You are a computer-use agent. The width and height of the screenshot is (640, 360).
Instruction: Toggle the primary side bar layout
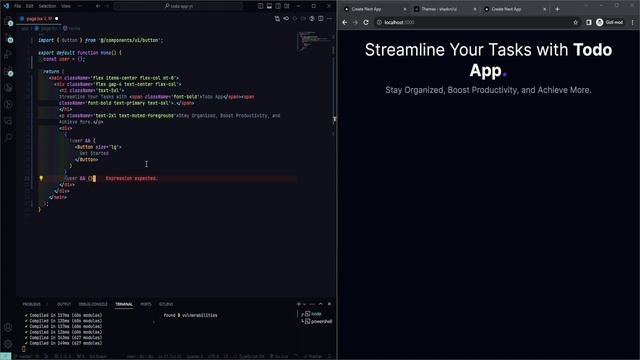pyautogui.click(x=260, y=6)
